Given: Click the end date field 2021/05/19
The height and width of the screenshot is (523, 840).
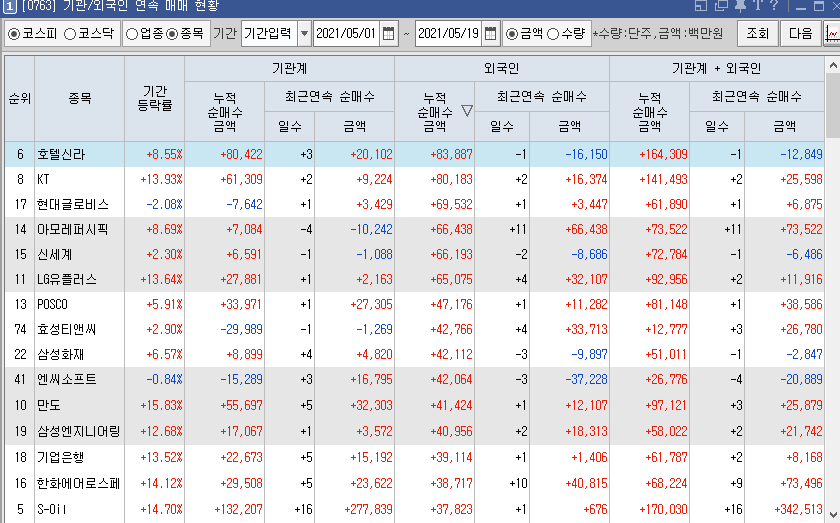Looking at the screenshot, I should coord(448,33).
